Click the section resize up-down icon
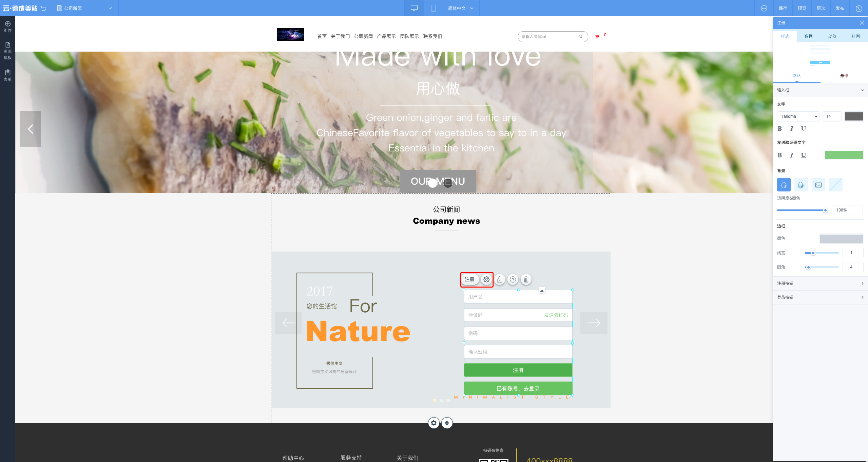The width and height of the screenshot is (868, 462). [447, 423]
